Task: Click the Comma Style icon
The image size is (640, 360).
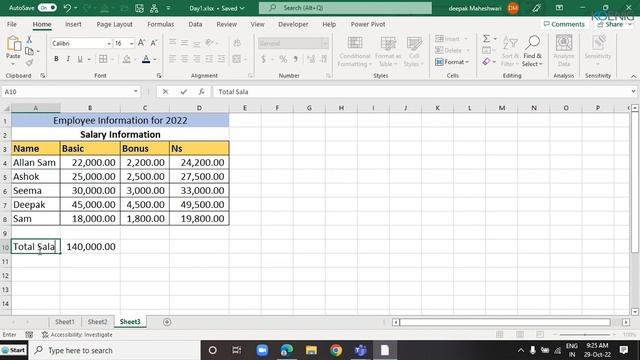Action: click(x=296, y=60)
